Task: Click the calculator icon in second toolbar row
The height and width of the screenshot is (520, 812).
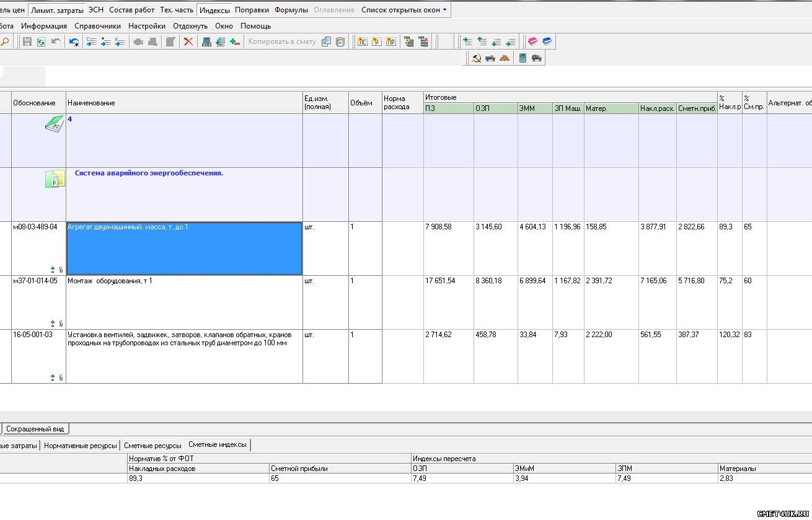Action: pos(523,58)
